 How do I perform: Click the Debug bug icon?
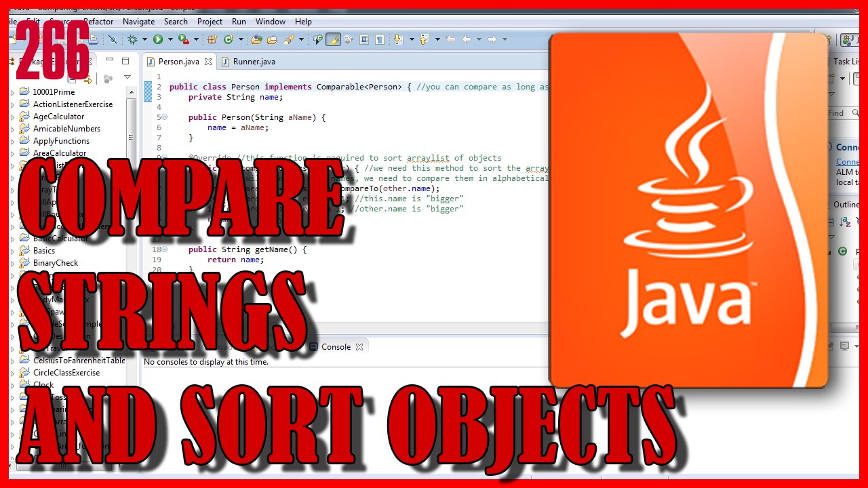(x=132, y=39)
